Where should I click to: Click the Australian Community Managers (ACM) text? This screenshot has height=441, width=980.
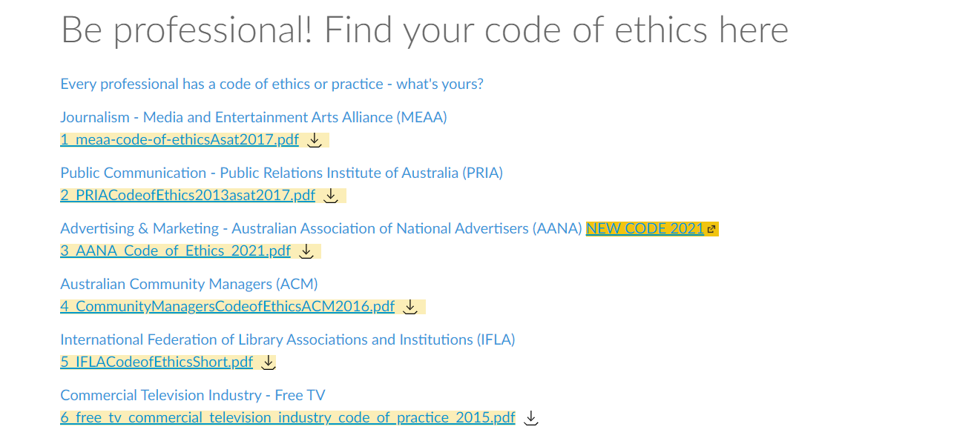[189, 284]
